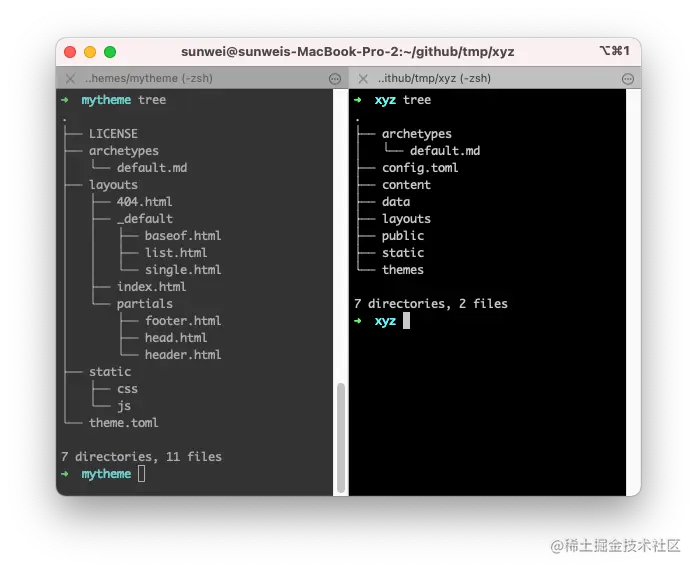Click the ⌥⌘1 shortcut indicator
Screen dimensions: 697x570
pyautogui.click(x=615, y=51)
